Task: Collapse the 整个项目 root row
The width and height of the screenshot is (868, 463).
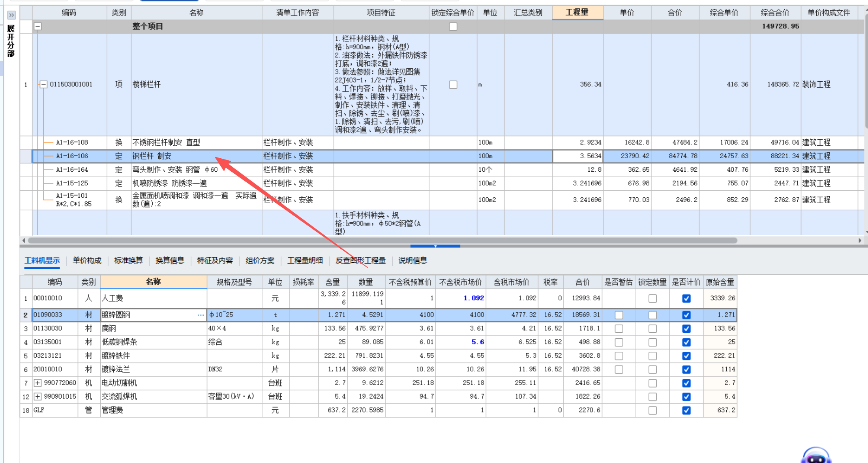Action: [x=37, y=26]
